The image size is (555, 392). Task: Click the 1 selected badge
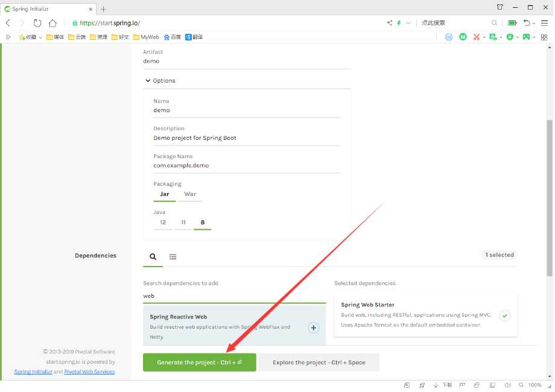(x=499, y=255)
